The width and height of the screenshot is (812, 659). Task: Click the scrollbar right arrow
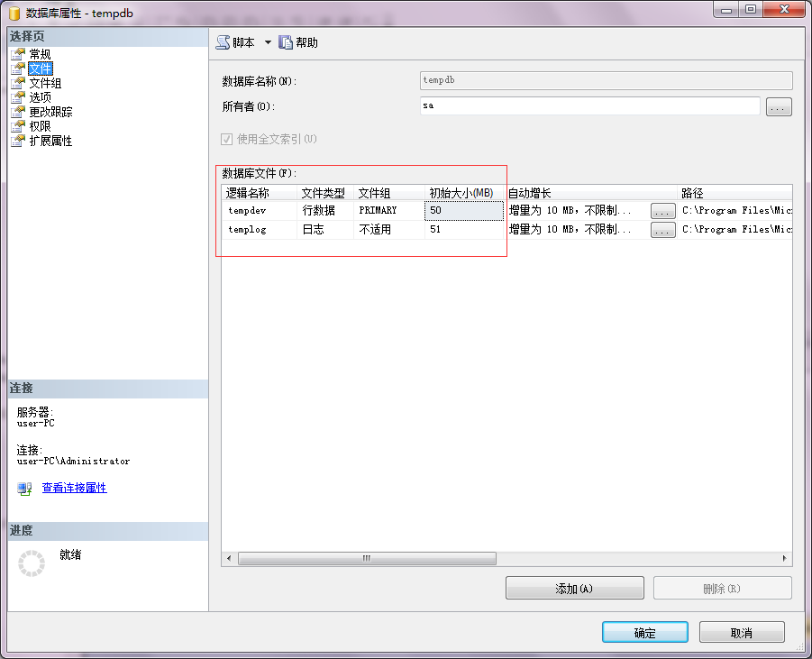click(784, 559)
